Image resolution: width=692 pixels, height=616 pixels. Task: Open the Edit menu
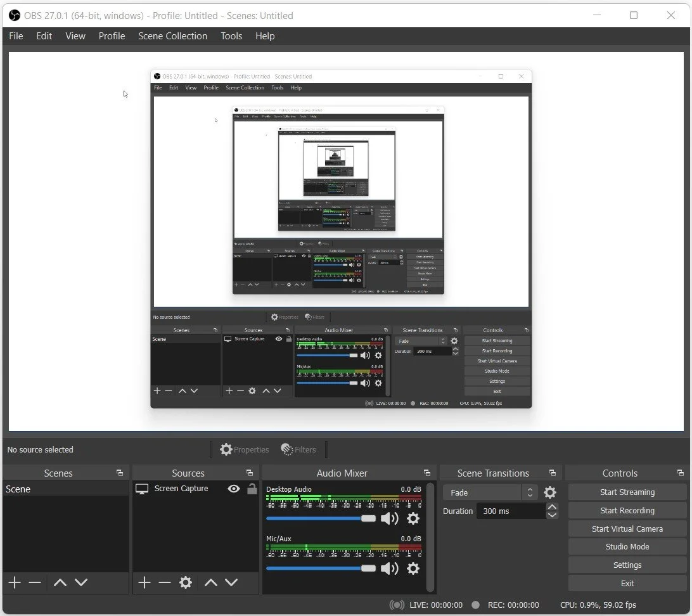(44, 35)
